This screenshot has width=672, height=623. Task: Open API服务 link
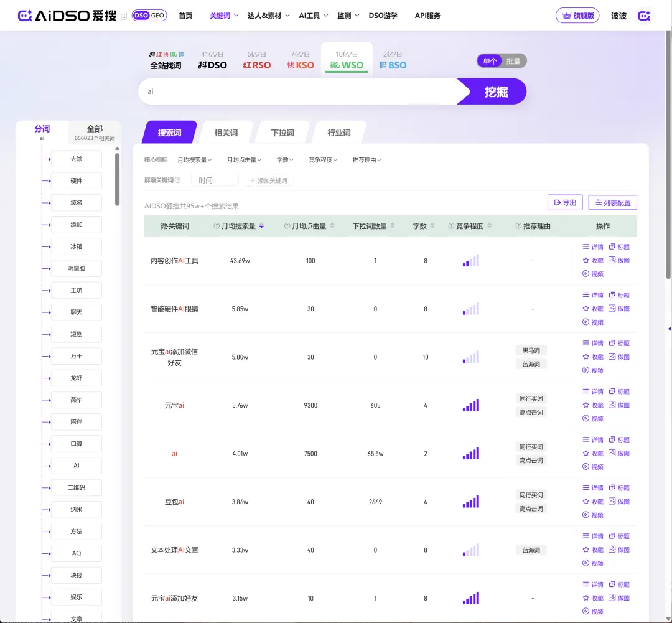pyautogui.click(x=427, y=16)
